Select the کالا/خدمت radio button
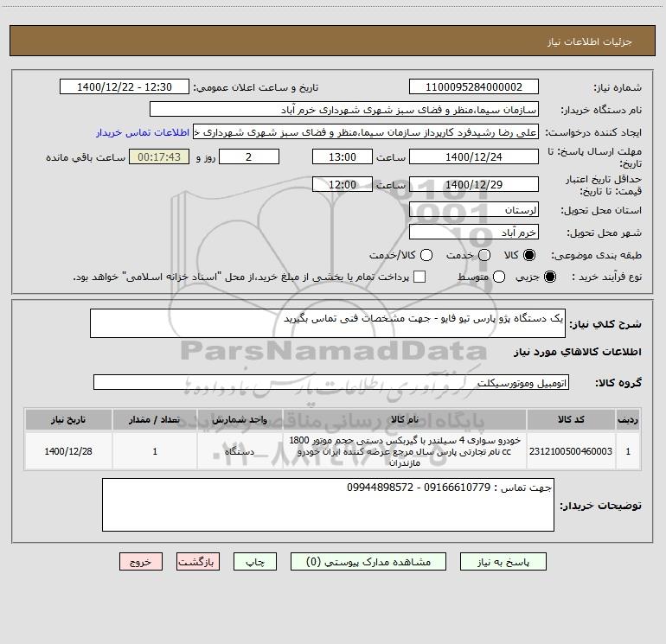Image resolution: width=666 pixels, height=644 pixels. click(426, 255)
